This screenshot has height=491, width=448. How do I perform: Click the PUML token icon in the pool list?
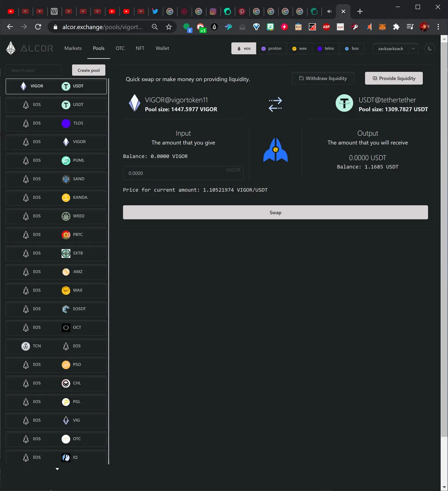[66, 160]
